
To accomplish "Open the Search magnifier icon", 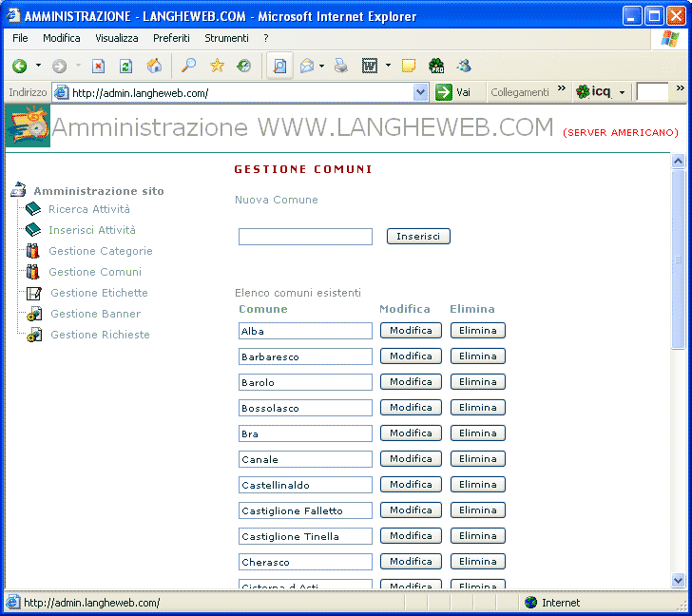I will tap(188, 66).
